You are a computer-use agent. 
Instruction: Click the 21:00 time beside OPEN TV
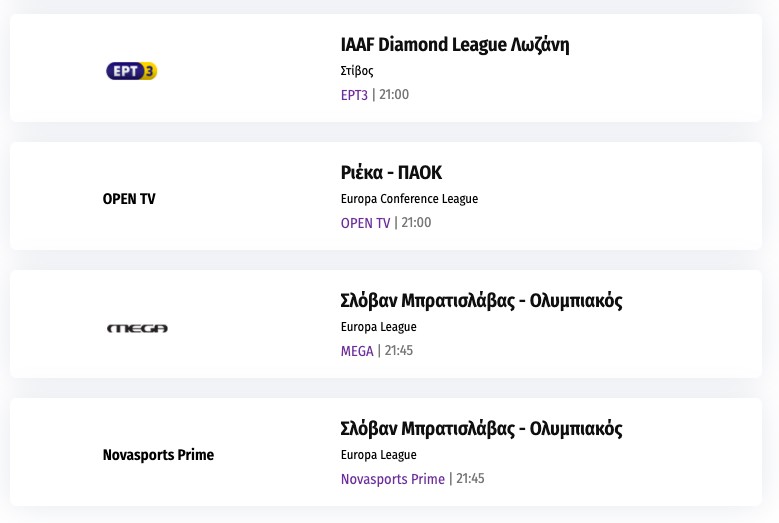[416, 223]
